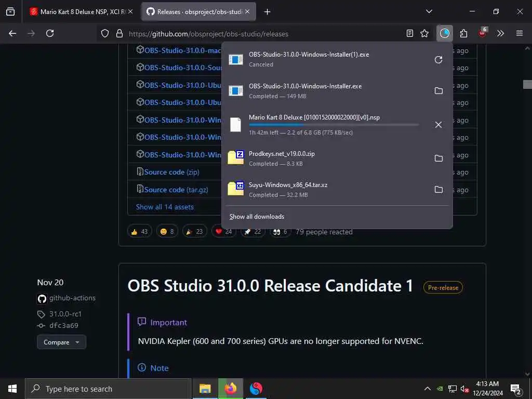Show Suyu-Windows tar.xz in folder
This screenshot has width=532, height=399.
[438, 189]
